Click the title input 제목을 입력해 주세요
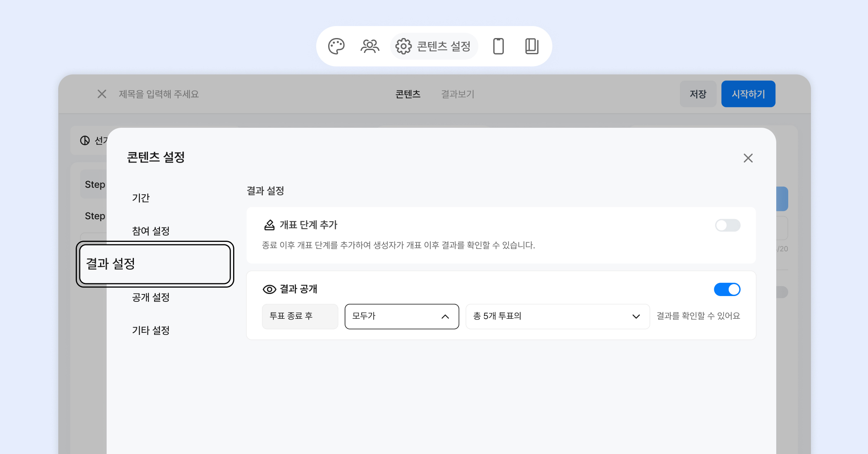This screenshot has width=868, height=454. pos(159,94)
